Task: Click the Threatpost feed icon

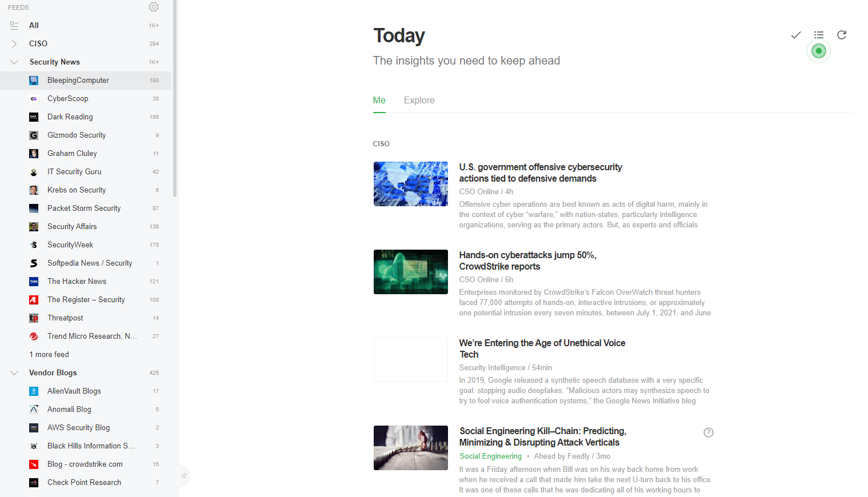Action: pyautogui.click(x=34, y=318)
